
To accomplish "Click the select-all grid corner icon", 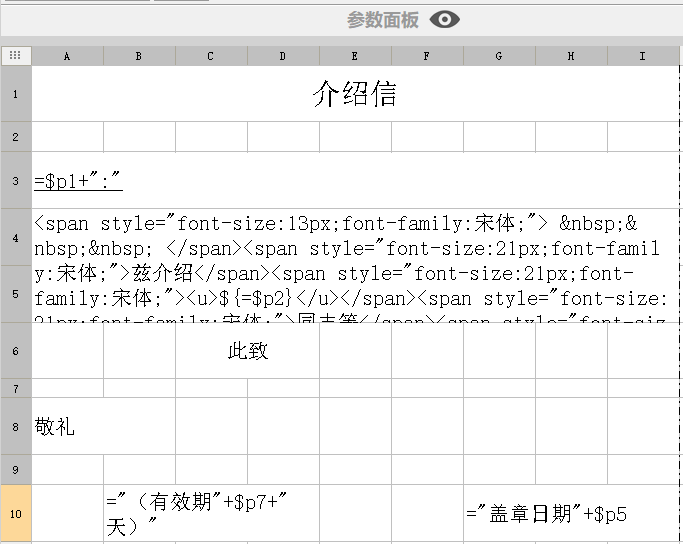I will (15, 56).
